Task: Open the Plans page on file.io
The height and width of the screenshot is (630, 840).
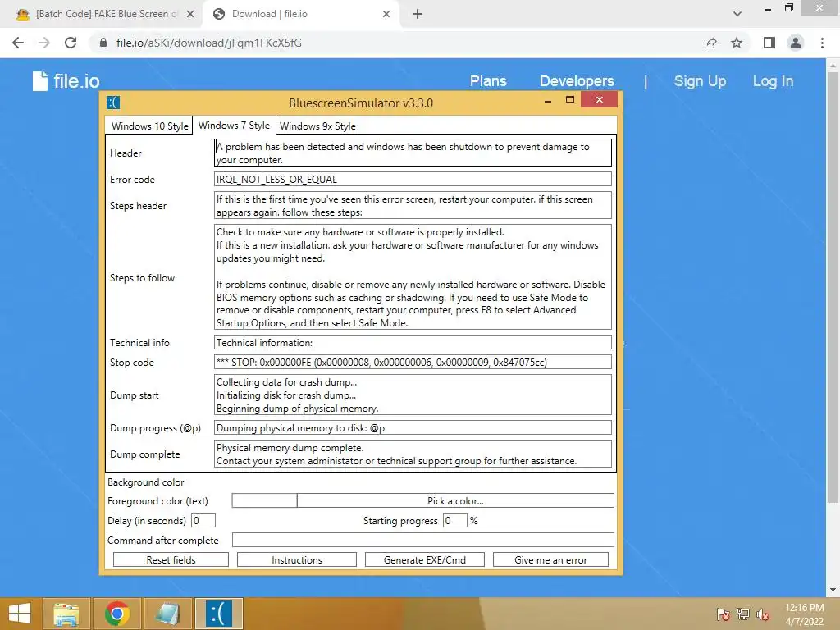Action: pos(488,81)
